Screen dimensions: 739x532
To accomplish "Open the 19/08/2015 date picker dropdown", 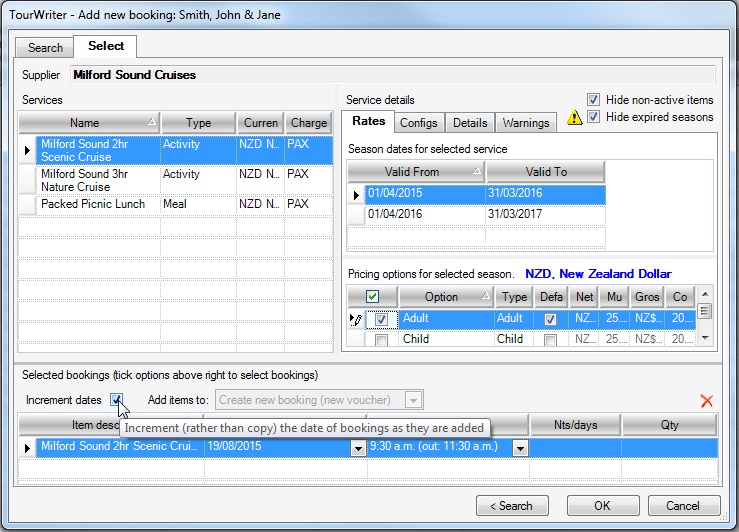I will pyautogui.click(x=358, y=448).
